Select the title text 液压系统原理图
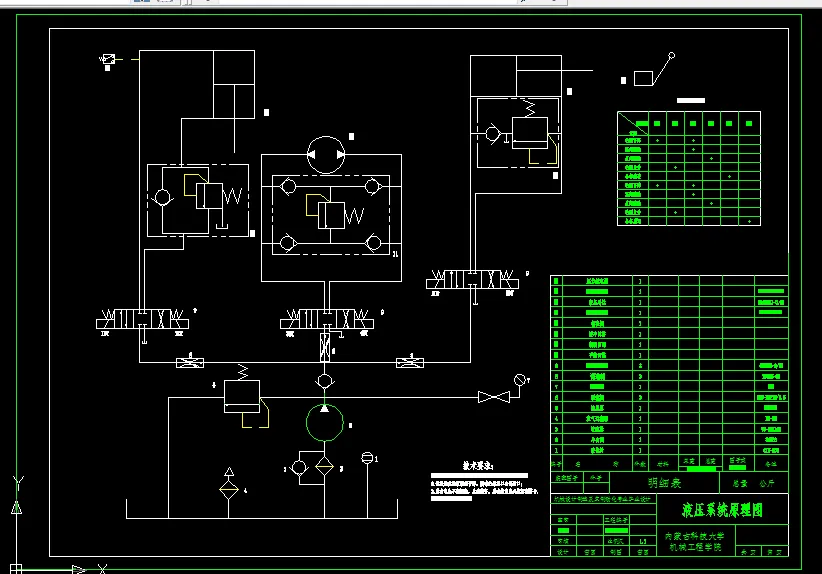The image size is (822, 574). 722,510
